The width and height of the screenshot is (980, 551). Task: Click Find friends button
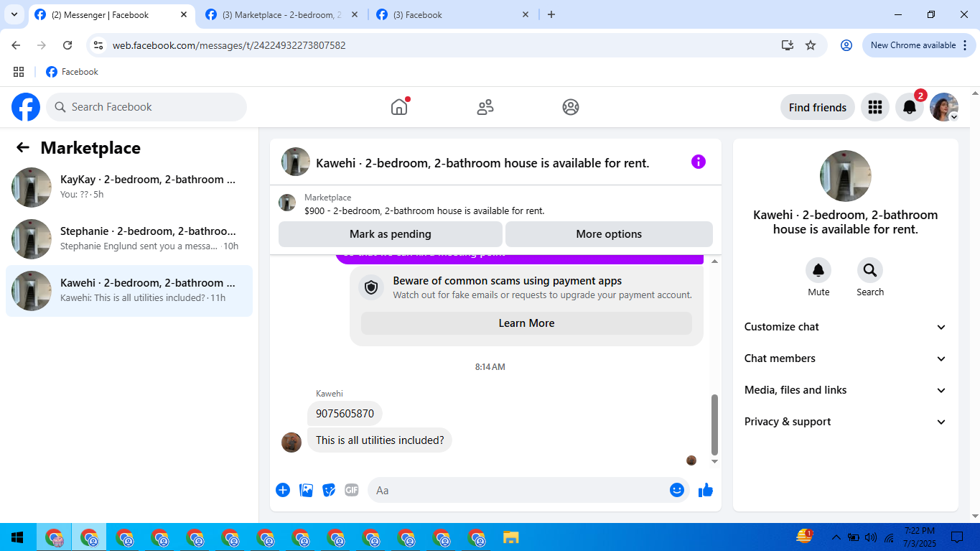tap(818, 107)
